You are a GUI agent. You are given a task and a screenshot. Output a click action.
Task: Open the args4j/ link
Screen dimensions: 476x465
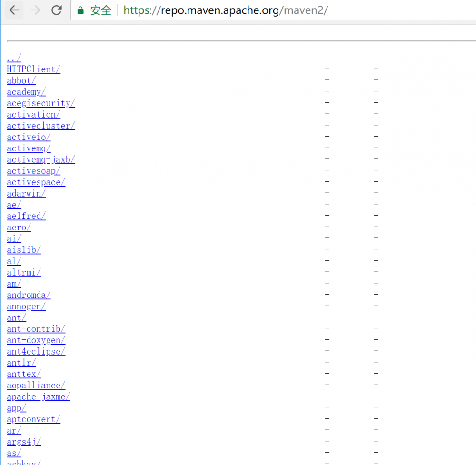(x=24, y=442)
